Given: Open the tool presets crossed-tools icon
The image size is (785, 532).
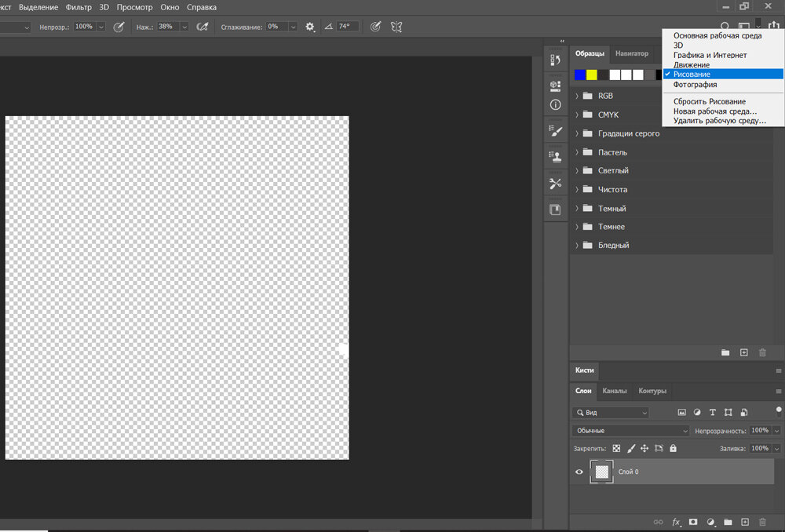Looking at the screenshot, I should click(x=555, y=184).
